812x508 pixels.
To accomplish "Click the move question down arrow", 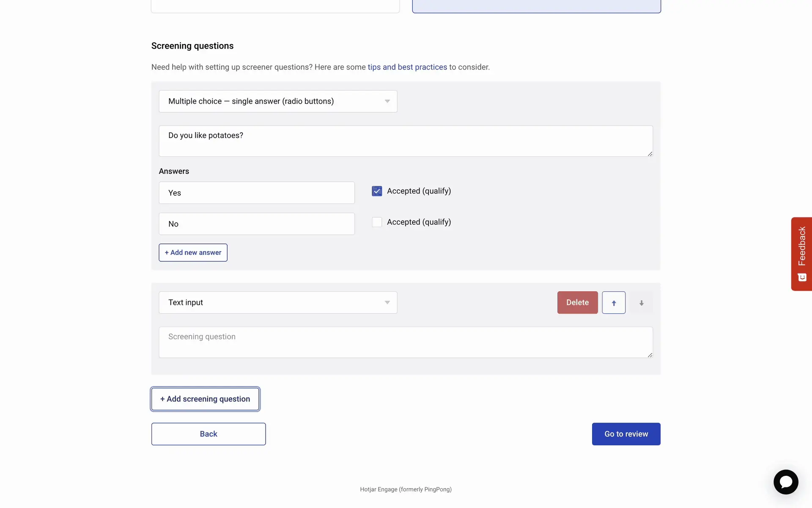I will click(x=641, y=303).
